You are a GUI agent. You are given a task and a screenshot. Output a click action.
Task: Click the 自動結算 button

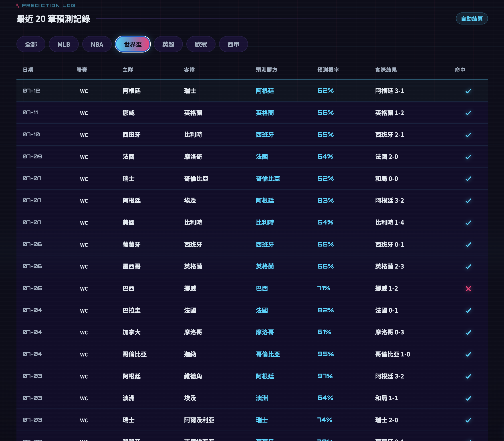[472, 18]
